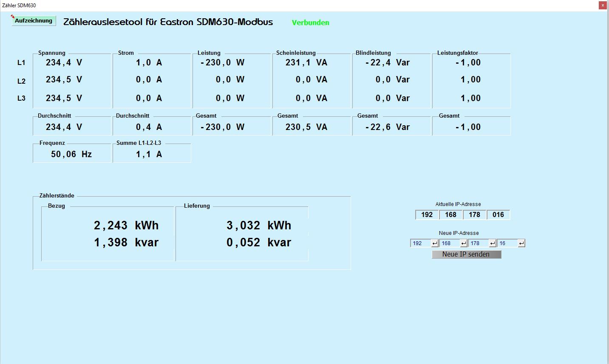Focus the second new IP octet field 168
The height and width of the screenshot is (364, 609).
point(450,243)
